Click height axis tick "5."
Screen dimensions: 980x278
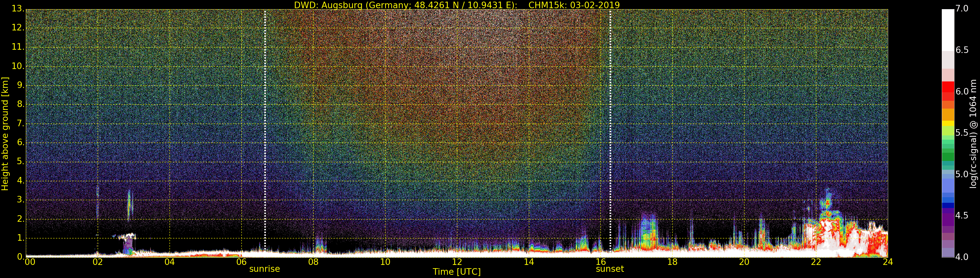21,162
